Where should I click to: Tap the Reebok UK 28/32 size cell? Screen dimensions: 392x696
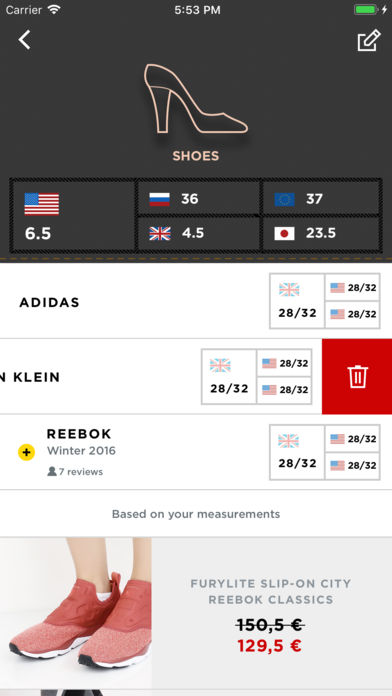point(297,452)
